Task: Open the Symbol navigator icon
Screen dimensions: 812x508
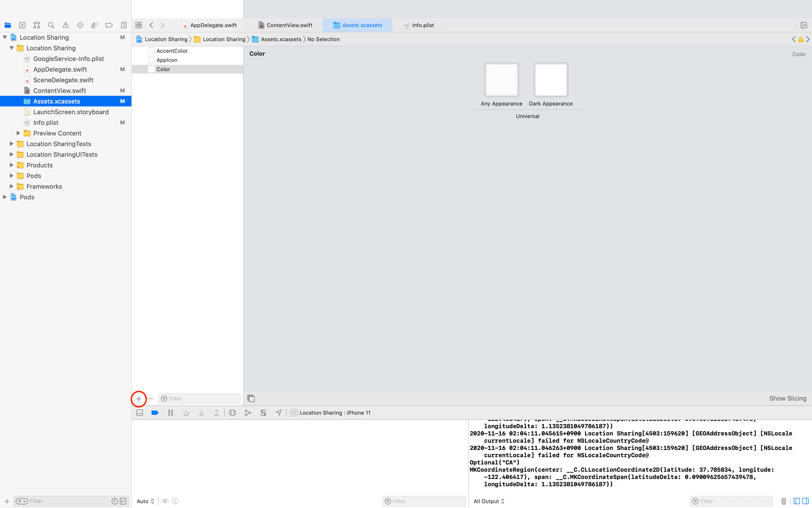Action: [36, 25]
